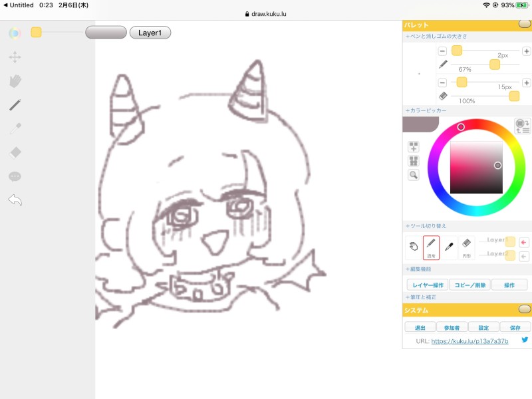Expand the カラーピッカー section
The width and height of the screenshot is (532, 399).
426,110
